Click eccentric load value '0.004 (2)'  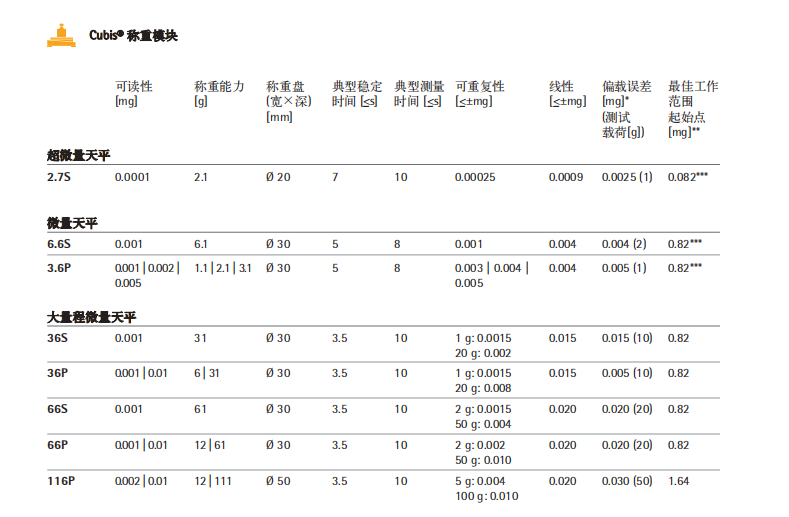(624, 244)
